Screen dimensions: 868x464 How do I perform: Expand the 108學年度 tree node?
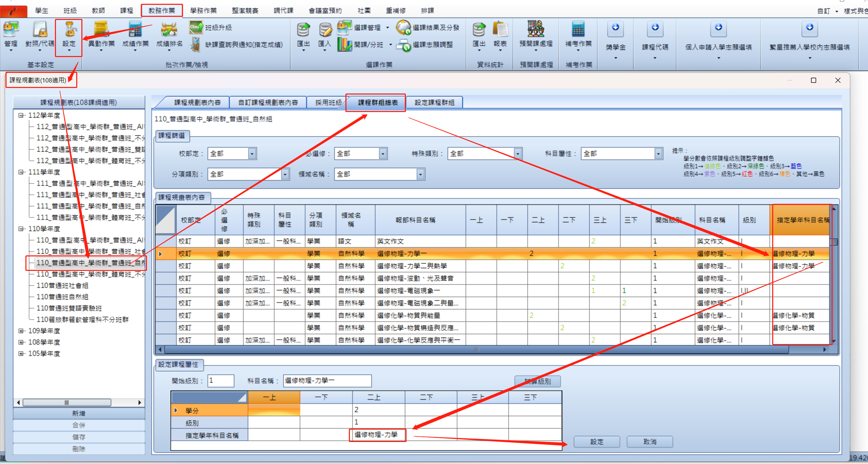tap(21, 342)
